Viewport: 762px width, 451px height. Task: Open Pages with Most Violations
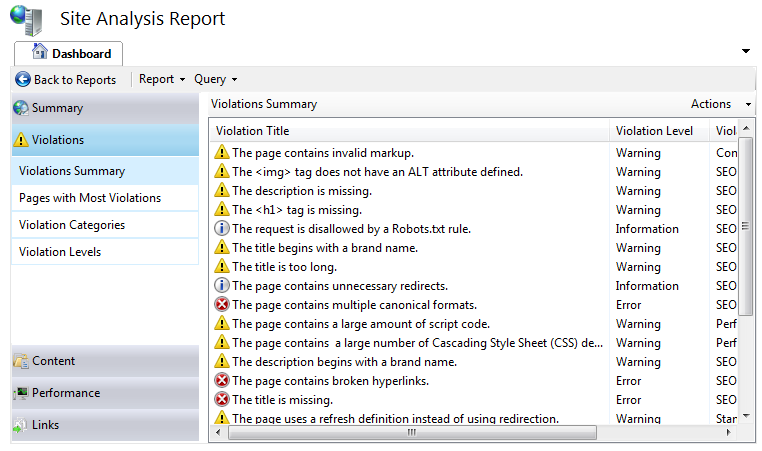[x=105, y=198]
